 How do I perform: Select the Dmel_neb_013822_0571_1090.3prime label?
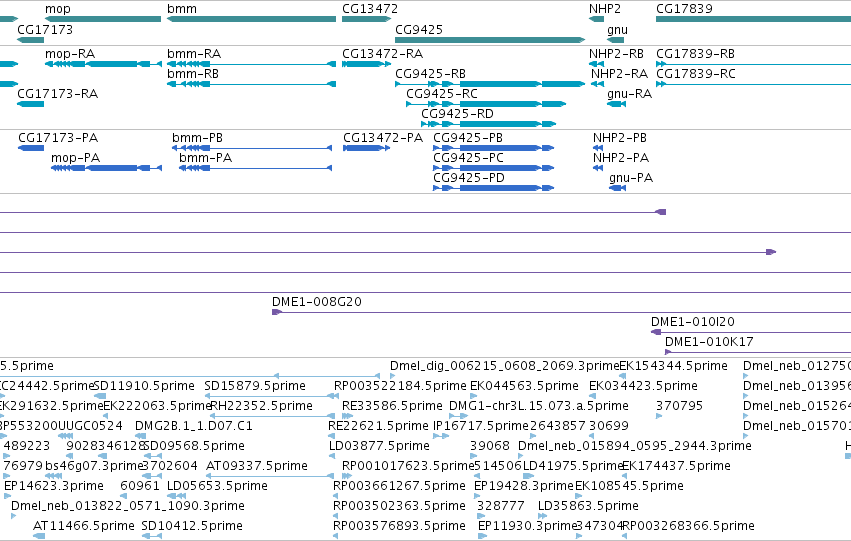[x=128, y=506]
